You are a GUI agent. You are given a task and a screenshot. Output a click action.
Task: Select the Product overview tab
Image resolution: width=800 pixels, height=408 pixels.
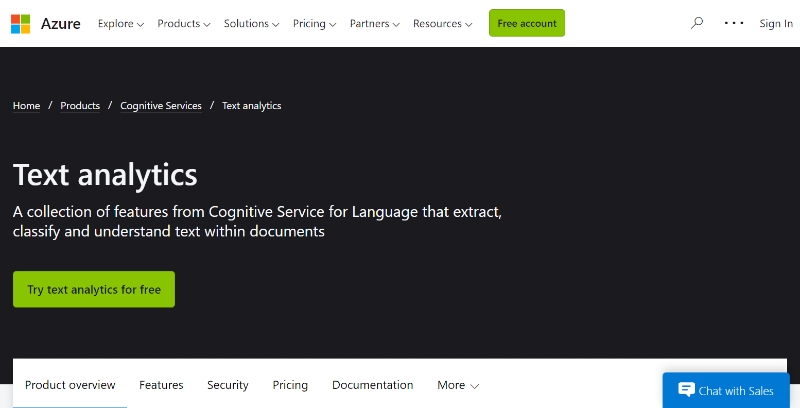pos(70,385)
